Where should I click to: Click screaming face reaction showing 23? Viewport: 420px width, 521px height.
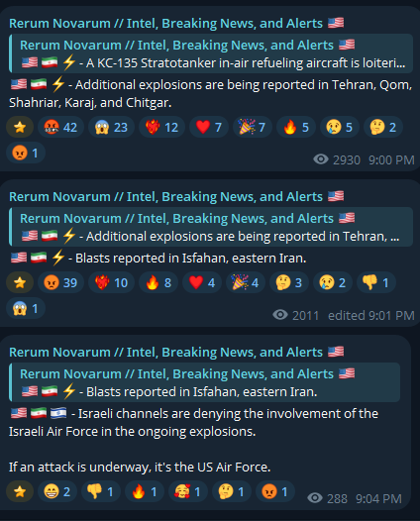111,127
